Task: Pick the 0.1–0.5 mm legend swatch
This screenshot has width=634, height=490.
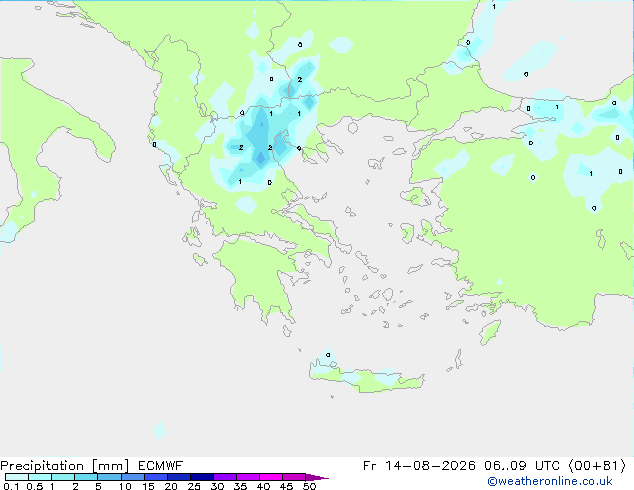Action: pos(17,477)
